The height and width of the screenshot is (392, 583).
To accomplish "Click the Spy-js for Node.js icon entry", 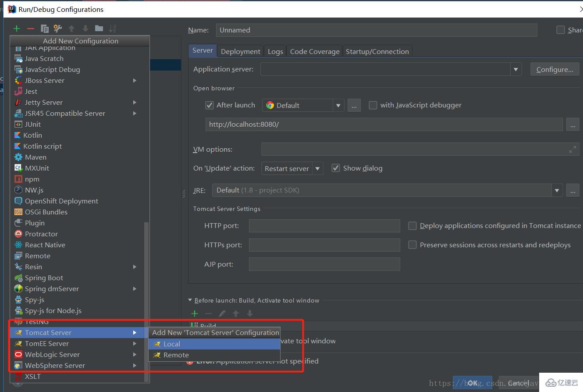I will click(18, 310).
